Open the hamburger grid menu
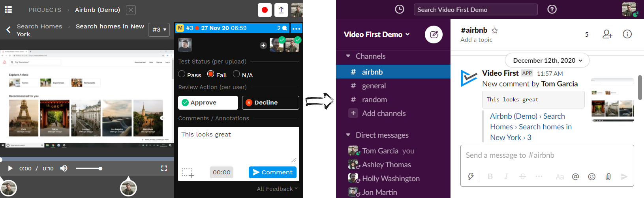This screenshot has height=198, width=644. (x=8, y=9)
